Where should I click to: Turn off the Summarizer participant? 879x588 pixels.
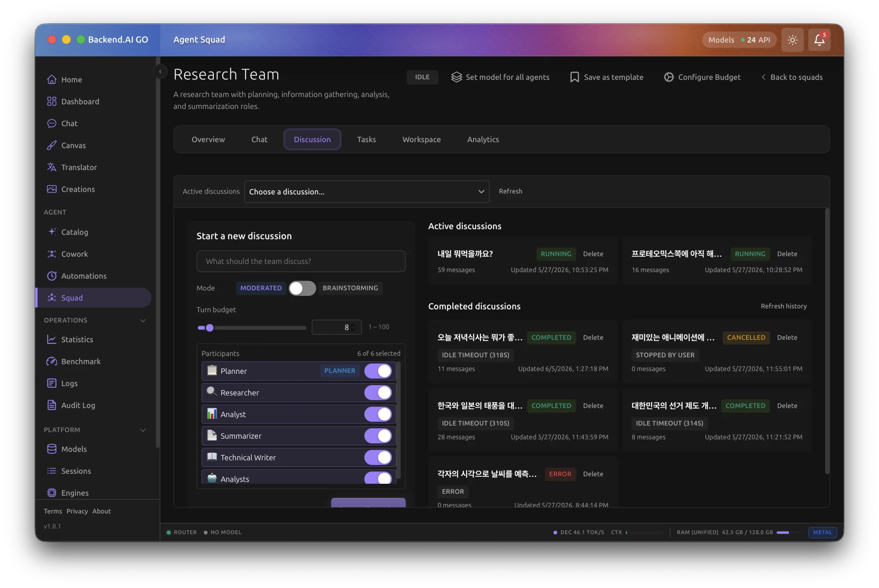point(378,436)
